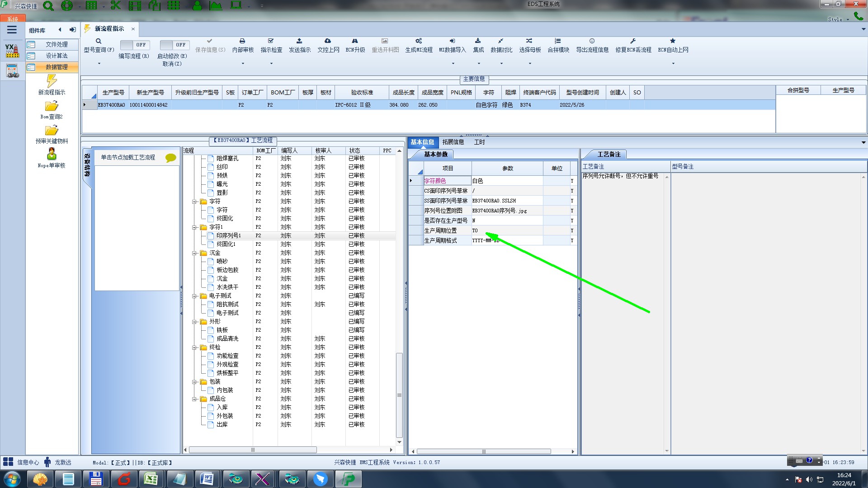Screen dimensions: 868x488
Task: Switch to the 工时 tab
Action: coord(479,142)
